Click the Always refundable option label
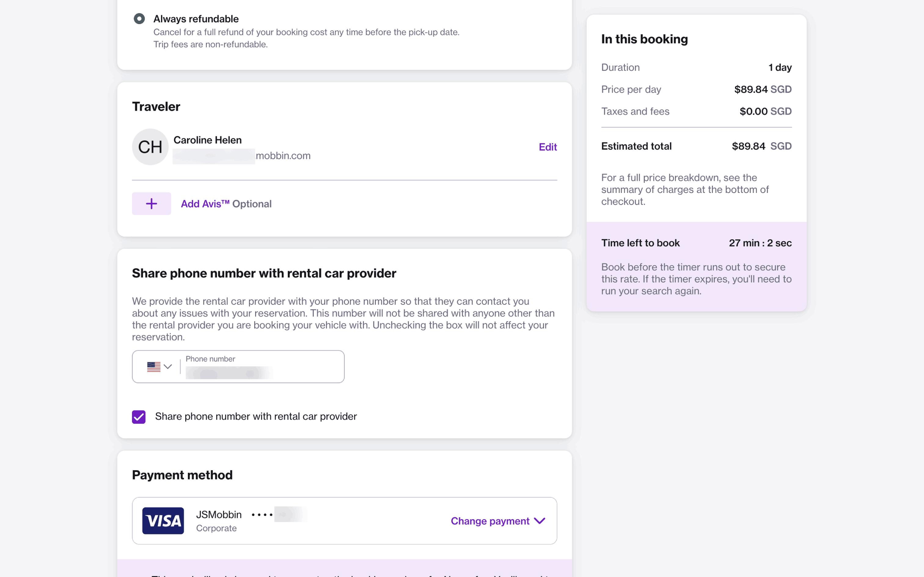Image resolution: width=924 pixels, height=577 pixels. point(196,19)
